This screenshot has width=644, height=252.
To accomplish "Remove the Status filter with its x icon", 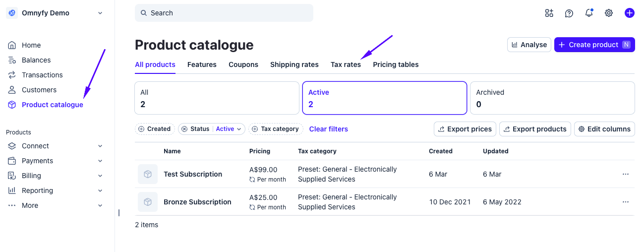I will click(184, 129).
